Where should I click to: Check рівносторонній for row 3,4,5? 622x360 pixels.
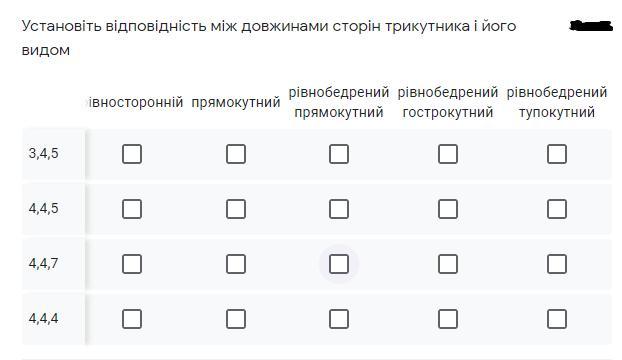[132, 154]
